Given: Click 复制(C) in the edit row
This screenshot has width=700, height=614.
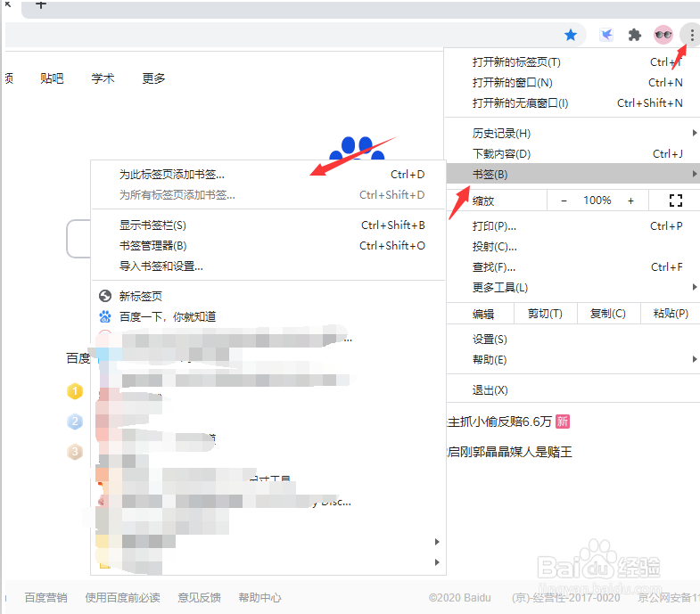Looking at the screenshot, I should click(608, 314).
